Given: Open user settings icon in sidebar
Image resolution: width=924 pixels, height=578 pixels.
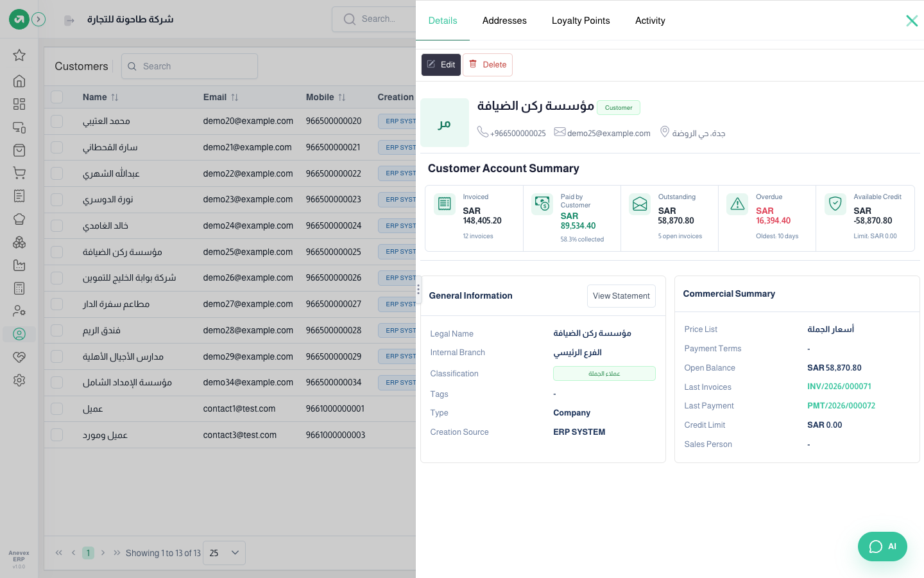Looking at the screenshot, I should (x=19, y=311).
